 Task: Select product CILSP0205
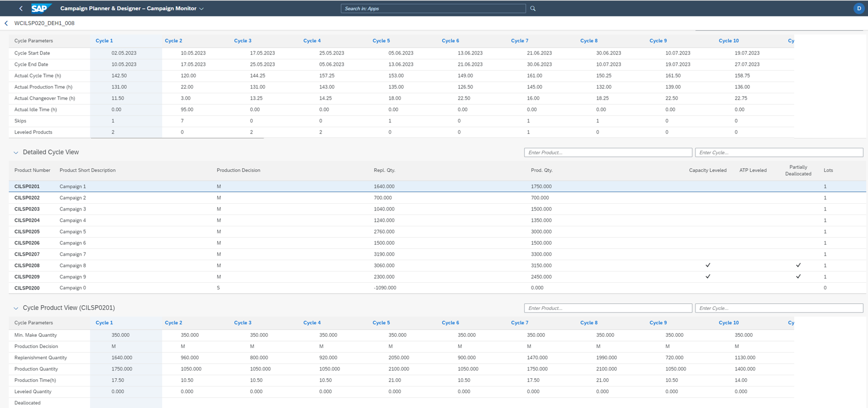tap(27, 231)
